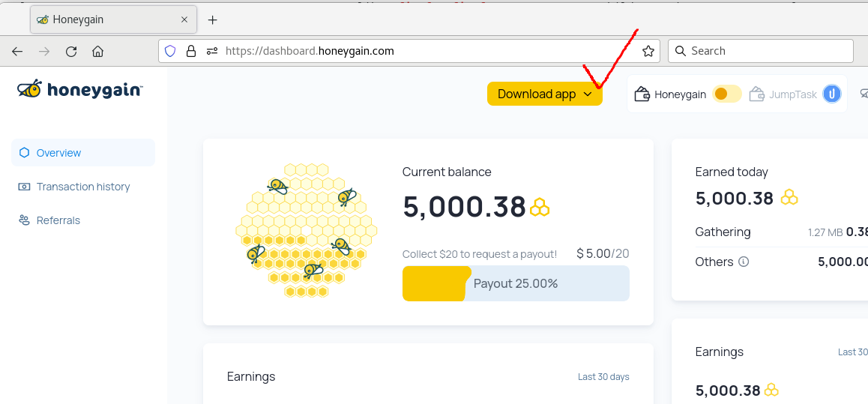The width and height of the screenshot is (868, 404).
Task: Click the Honeygain wallet icon
Action: click(x=642, y=94)
